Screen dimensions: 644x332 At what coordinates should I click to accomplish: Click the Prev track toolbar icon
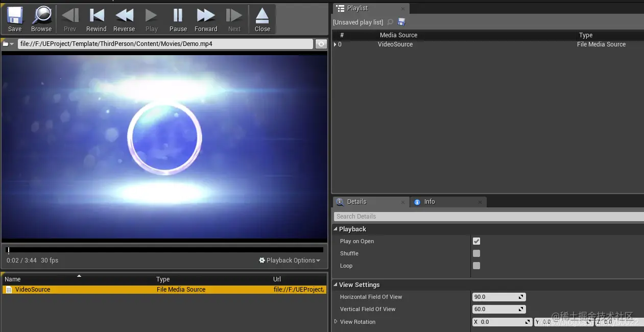click(70, 15)
